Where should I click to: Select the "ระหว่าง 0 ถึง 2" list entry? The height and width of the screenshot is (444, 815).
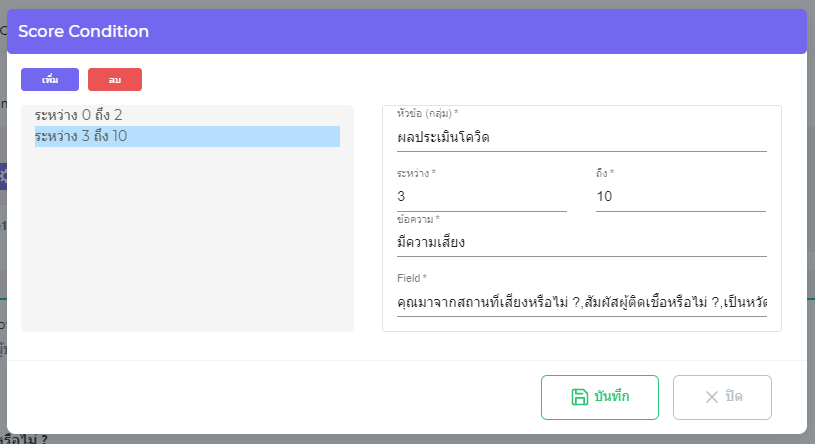click(79, 116)
